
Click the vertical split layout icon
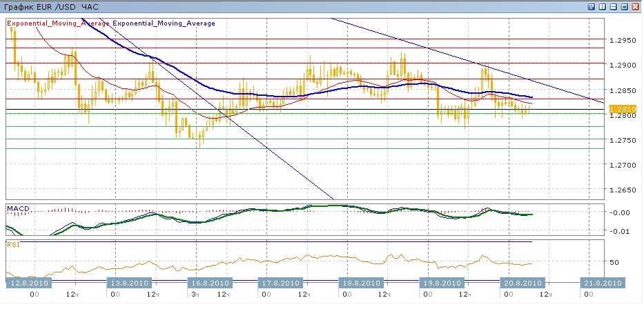pyautogui.click(x=603, y=6)
